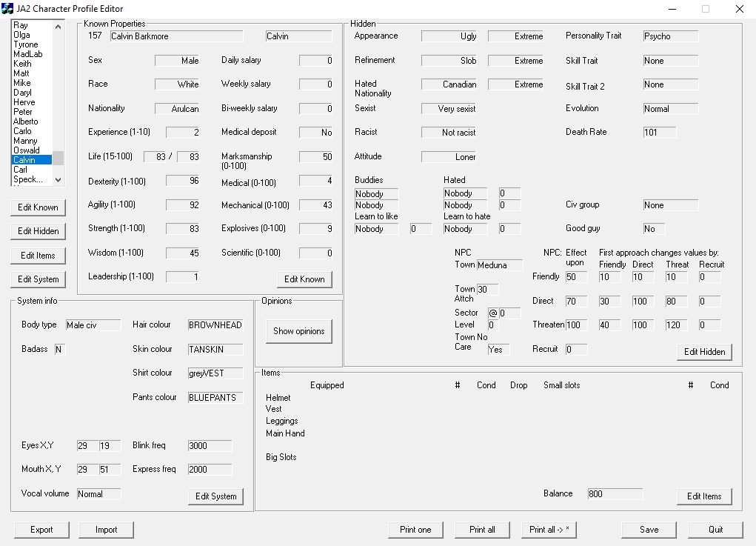Click the Nationality field showing Arulcan
The height and width of the screenshot is (546, 756).
tap(177, 108)
